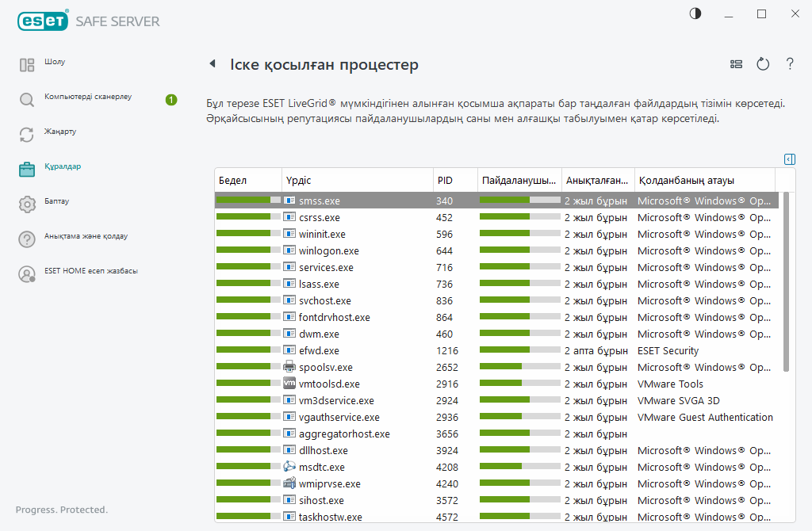Open ESET HOME есеп жазбасы
Image resolution: width=812 pixels, height=531 pixels.
coord(90,271)
